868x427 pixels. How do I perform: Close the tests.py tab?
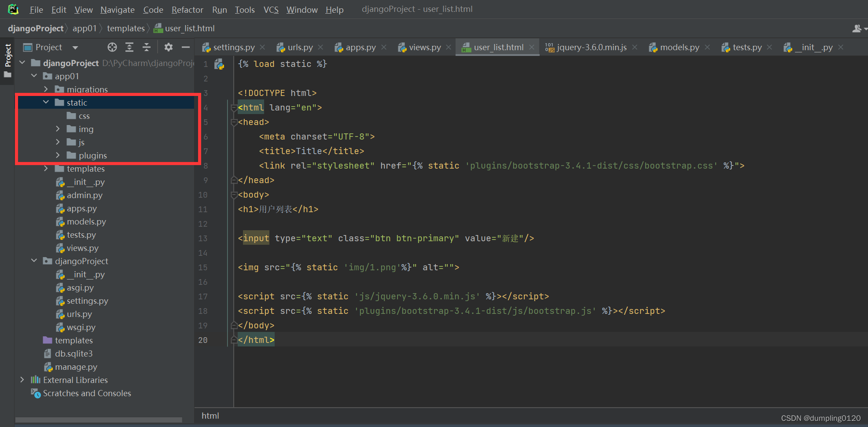click(769, 47)
